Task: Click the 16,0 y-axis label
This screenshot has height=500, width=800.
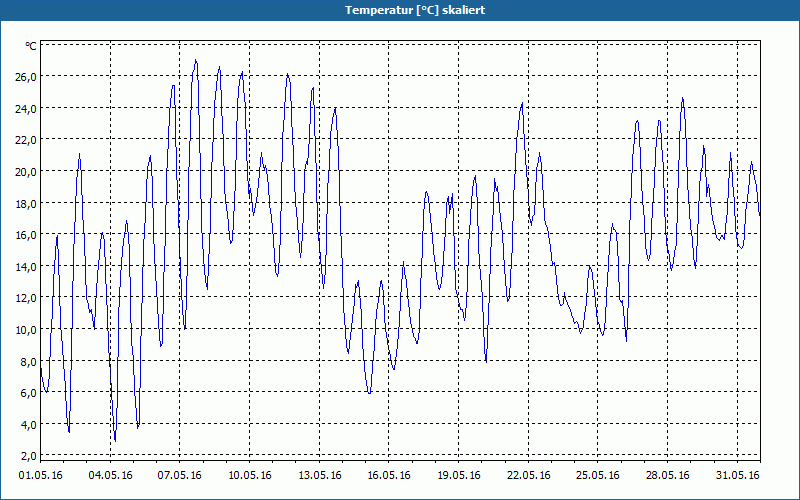Action: coord(26,235)
